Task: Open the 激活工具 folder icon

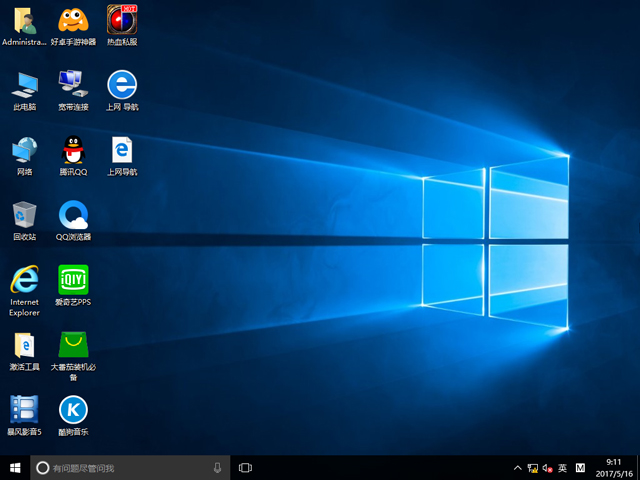Action: tap(24, 345)
